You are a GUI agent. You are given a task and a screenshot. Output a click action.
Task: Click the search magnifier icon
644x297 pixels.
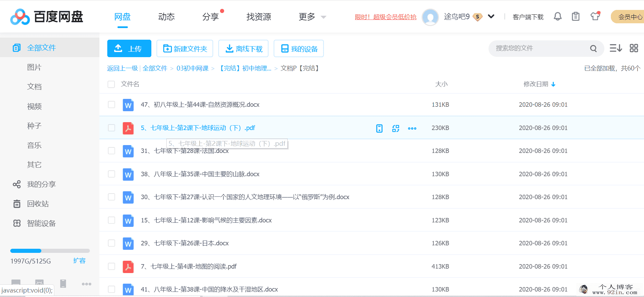(x=593, y=49)
